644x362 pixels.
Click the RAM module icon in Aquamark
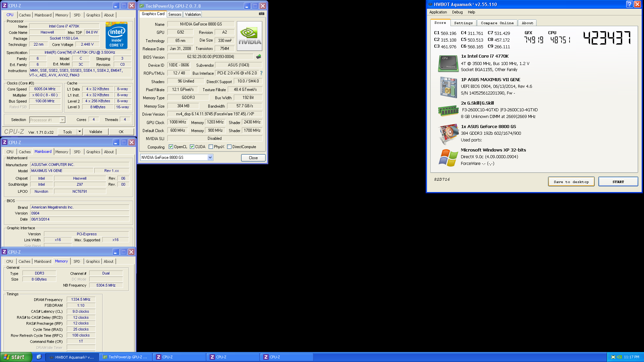point(448,111)
